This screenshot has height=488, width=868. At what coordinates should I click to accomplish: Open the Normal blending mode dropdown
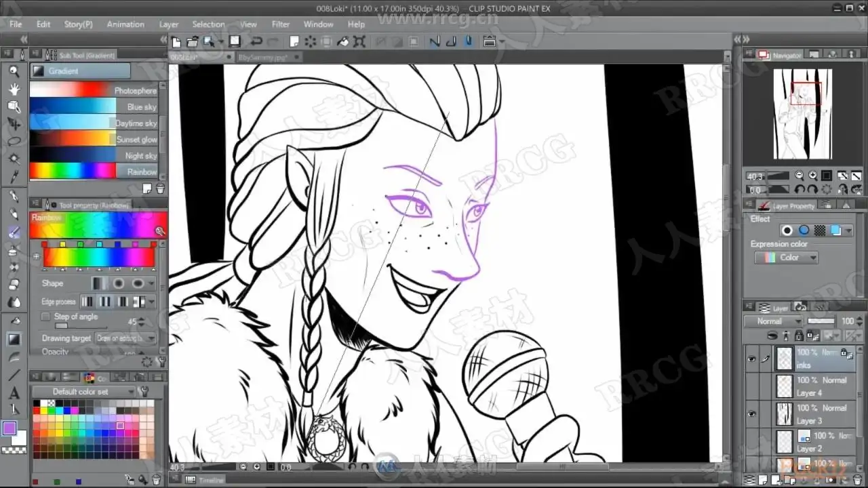[774, 321]
